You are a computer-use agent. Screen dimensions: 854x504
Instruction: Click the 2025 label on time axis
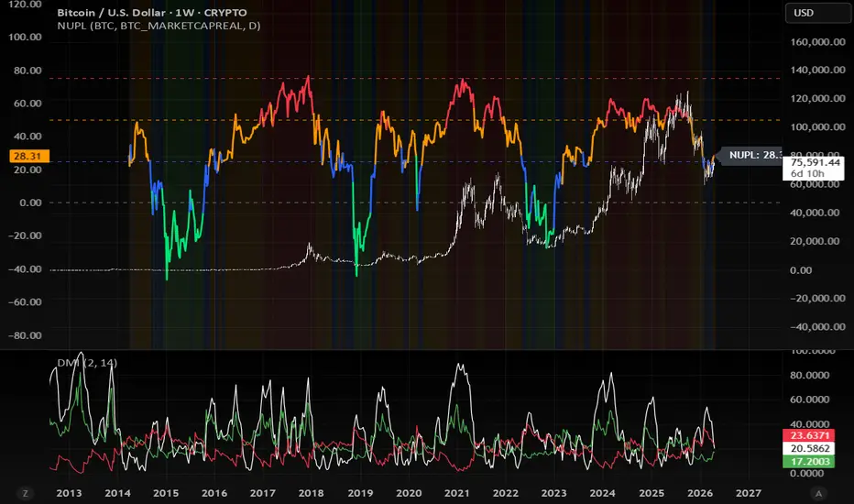pos(651,493)
